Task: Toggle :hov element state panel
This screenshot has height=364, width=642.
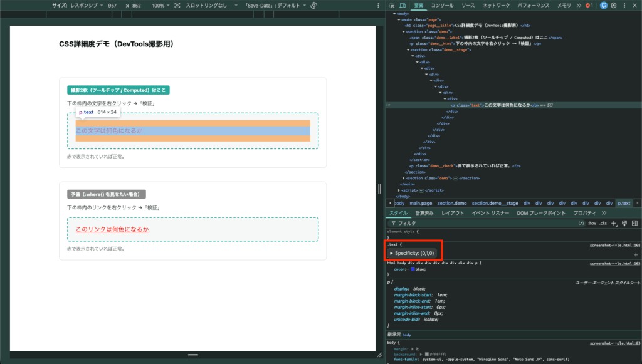Action: 592,223
